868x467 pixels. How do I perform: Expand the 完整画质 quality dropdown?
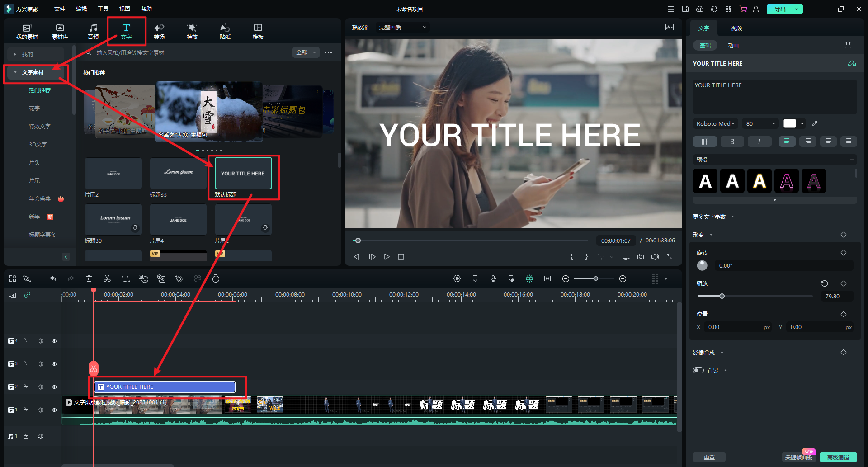(x=402, y=28)
